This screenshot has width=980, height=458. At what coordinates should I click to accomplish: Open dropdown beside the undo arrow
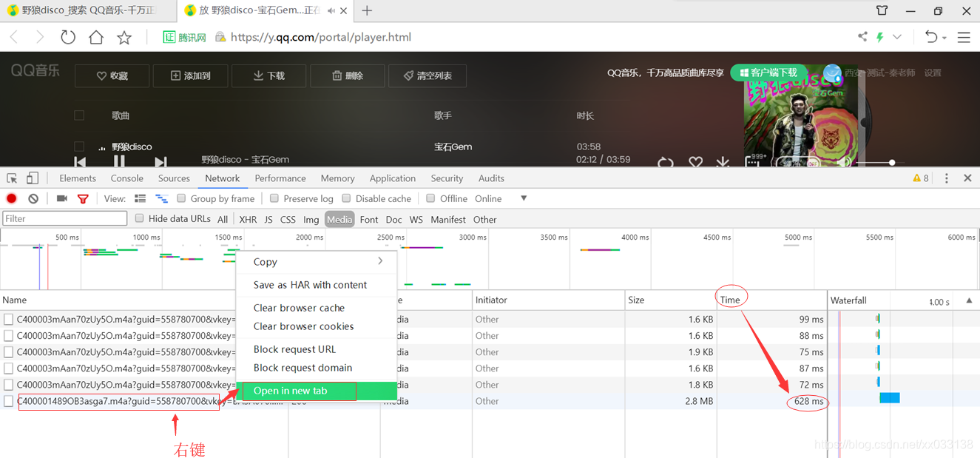[944, 38]
